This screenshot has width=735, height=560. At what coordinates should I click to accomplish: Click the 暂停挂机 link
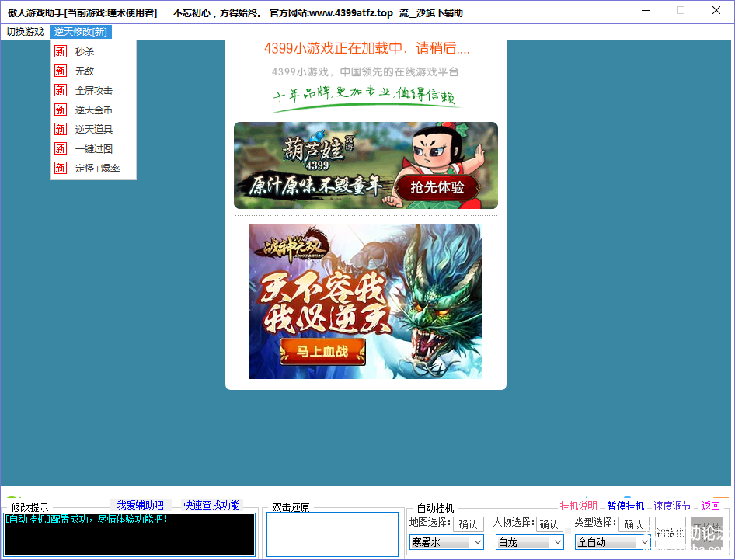625,506
